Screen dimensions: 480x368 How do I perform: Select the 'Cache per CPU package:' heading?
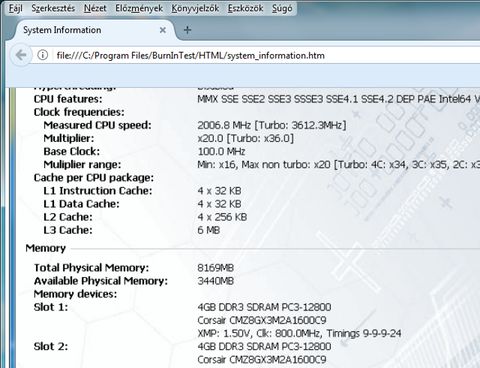tap(94, 178)
